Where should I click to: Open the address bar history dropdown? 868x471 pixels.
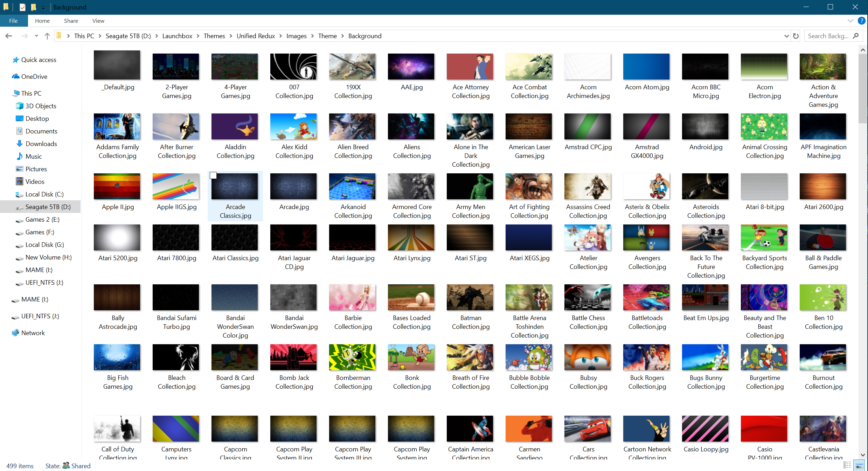(x=786, y=36)
